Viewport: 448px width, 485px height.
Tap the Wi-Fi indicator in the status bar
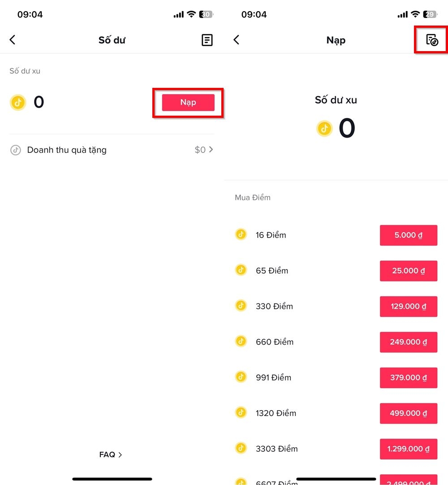[x=191, y=14]
